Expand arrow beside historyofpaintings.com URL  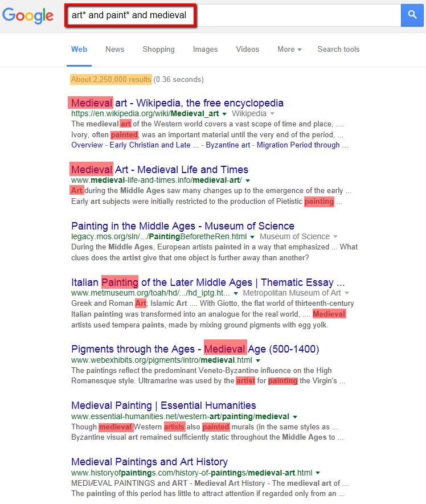coord(318,473)
